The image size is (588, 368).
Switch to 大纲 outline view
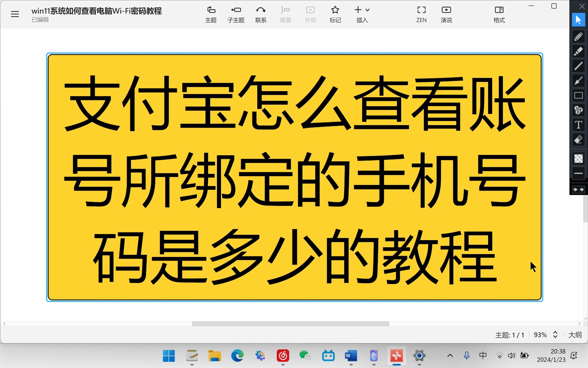click(x=575, y=335)
